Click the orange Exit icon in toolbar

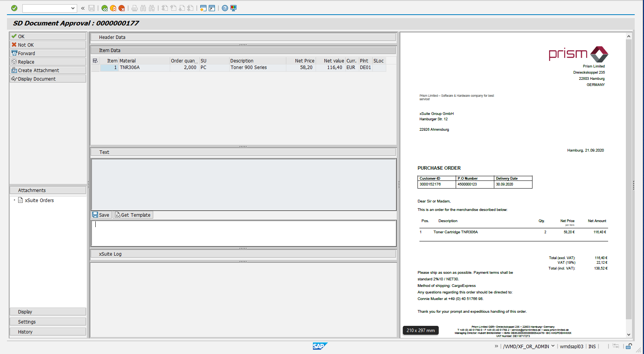pyautogui.click(x=113, y=8)
